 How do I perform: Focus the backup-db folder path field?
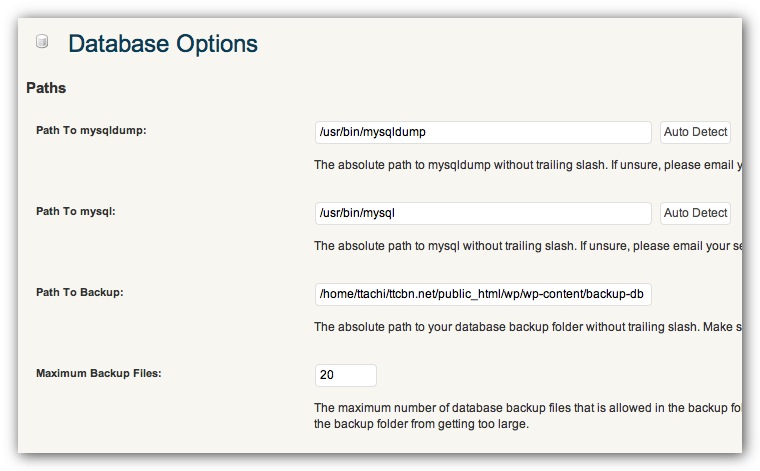(x=483, y=294)
